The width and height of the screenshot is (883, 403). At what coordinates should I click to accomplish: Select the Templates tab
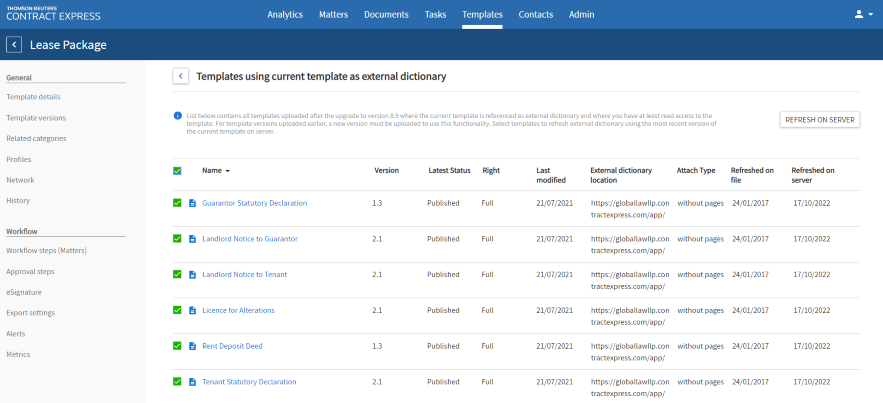(482, 15)
